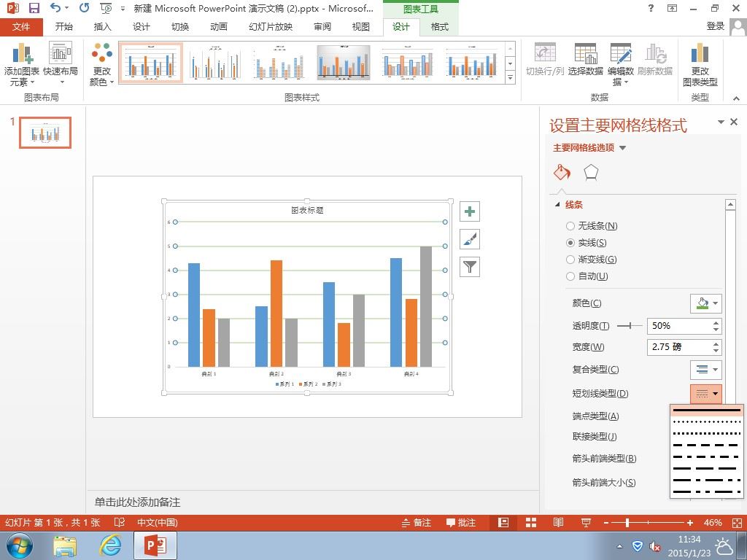Click the Change Colors palette icon
The image size is (747, 560).
click(102, 53)
